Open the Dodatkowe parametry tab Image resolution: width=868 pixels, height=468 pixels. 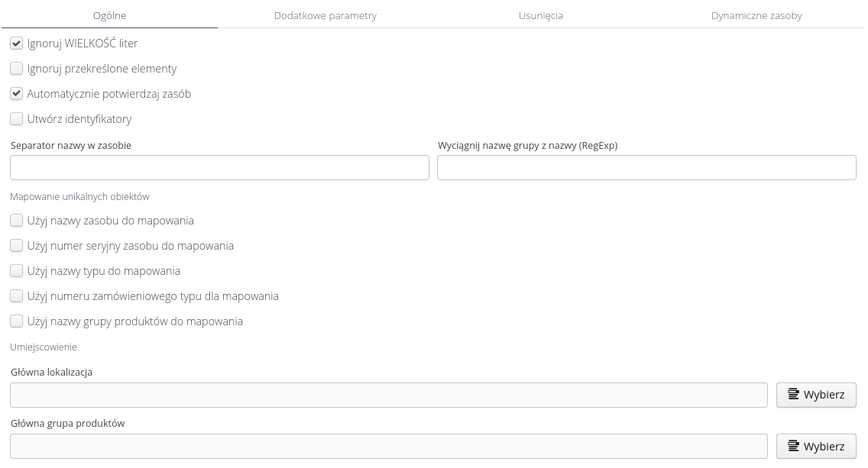point(325,15)
